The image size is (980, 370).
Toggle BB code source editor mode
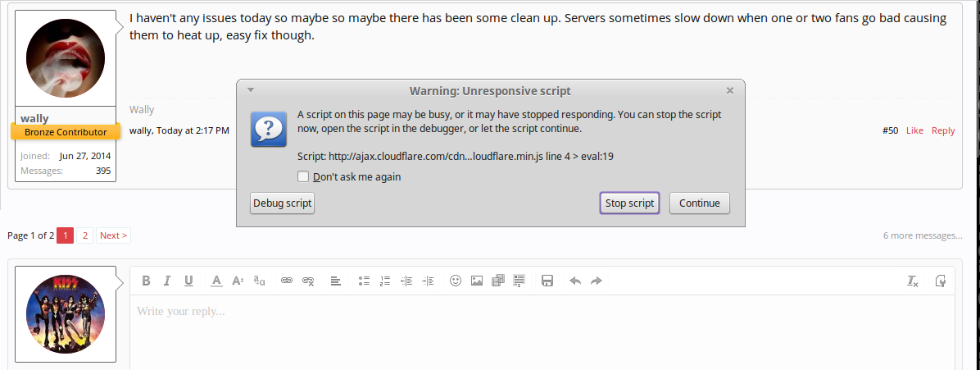point(940,281)
